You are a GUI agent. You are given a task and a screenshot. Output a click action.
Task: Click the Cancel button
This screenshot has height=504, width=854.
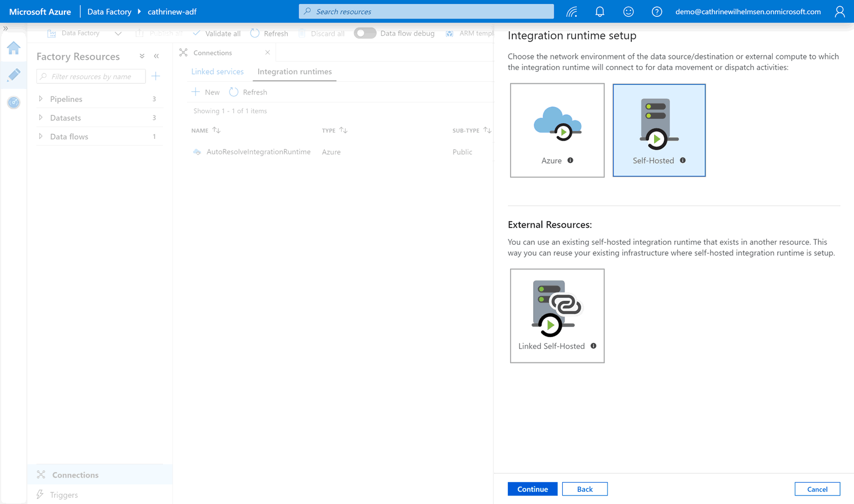click(x=817, y=489)
